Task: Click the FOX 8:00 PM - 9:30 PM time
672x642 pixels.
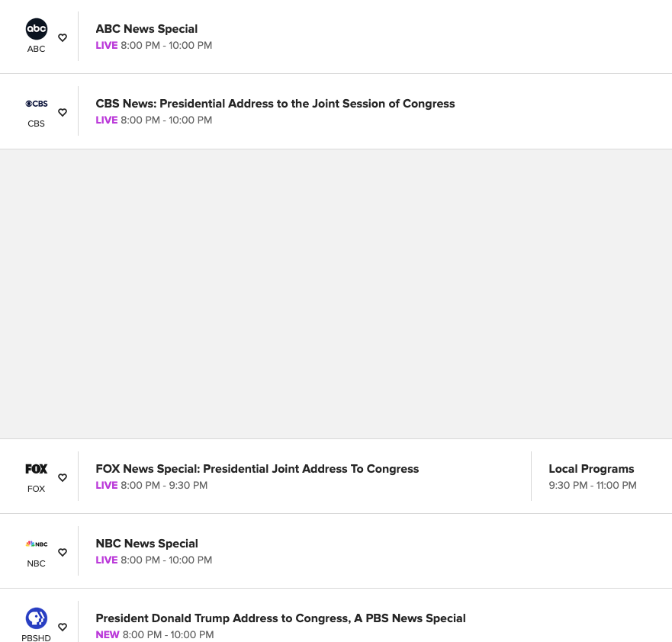Action: coord(164,485)
